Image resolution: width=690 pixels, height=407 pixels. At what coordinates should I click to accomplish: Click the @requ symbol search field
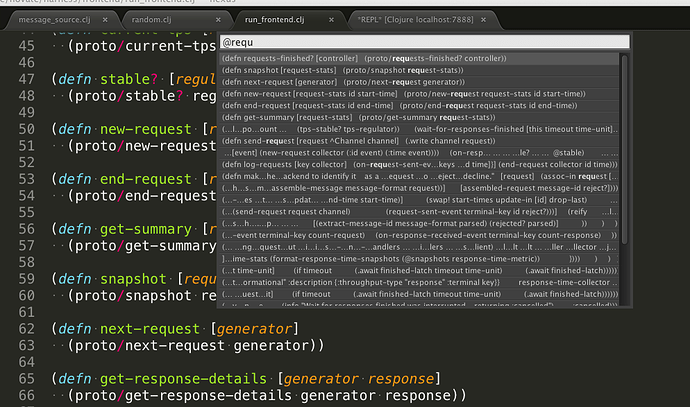[x=425, y=42]
